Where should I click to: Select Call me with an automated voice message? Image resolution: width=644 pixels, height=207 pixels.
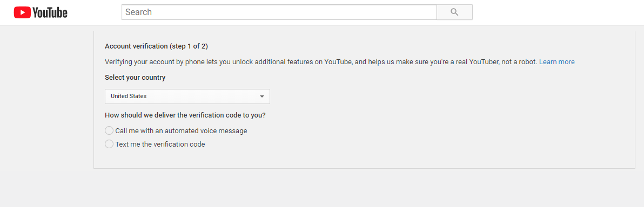click(x=176, y=131)
